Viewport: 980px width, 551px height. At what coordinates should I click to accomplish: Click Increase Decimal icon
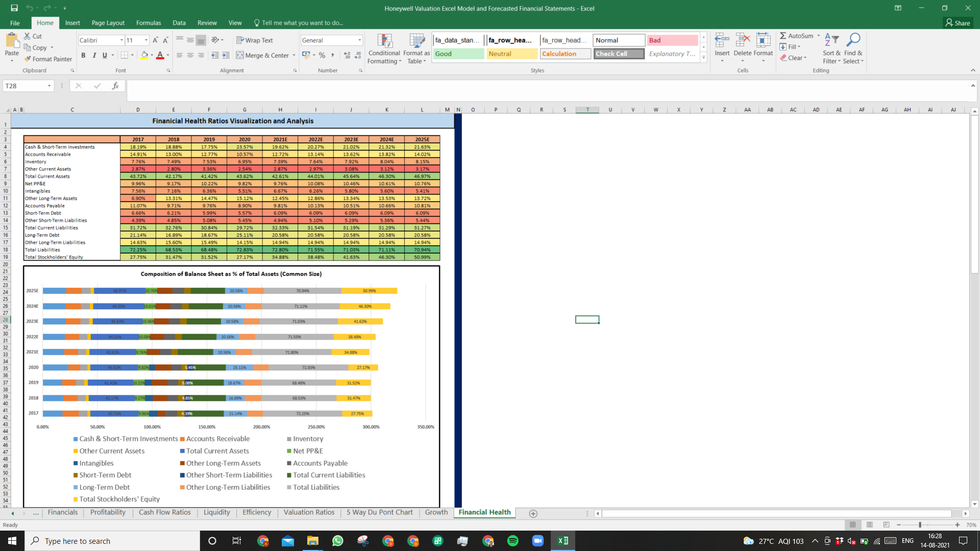(x=347, y=55)
